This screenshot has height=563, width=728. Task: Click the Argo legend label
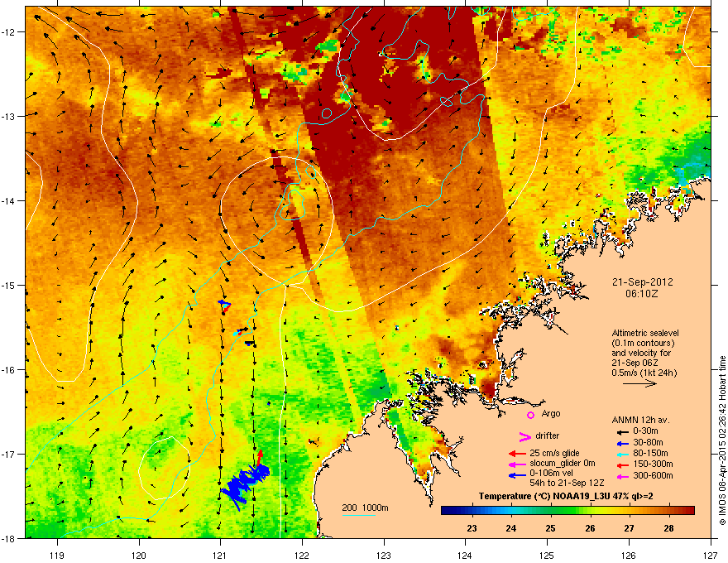551,413
